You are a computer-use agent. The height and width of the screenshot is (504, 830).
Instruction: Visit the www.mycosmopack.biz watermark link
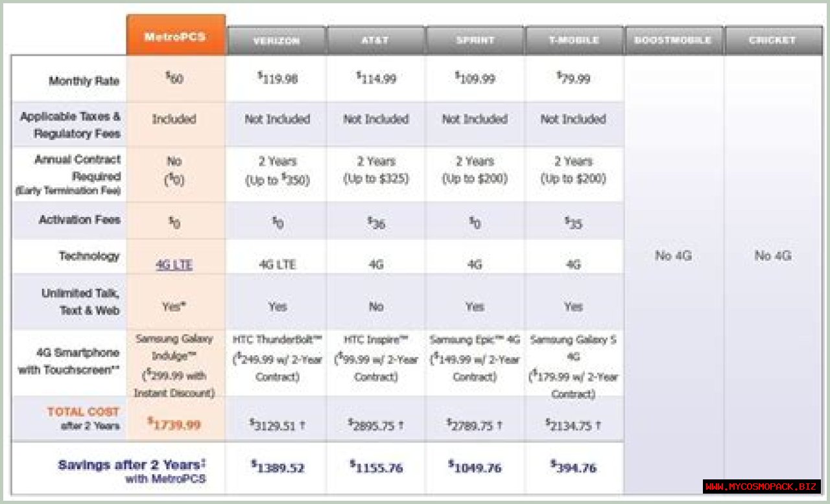click(761, 487)
